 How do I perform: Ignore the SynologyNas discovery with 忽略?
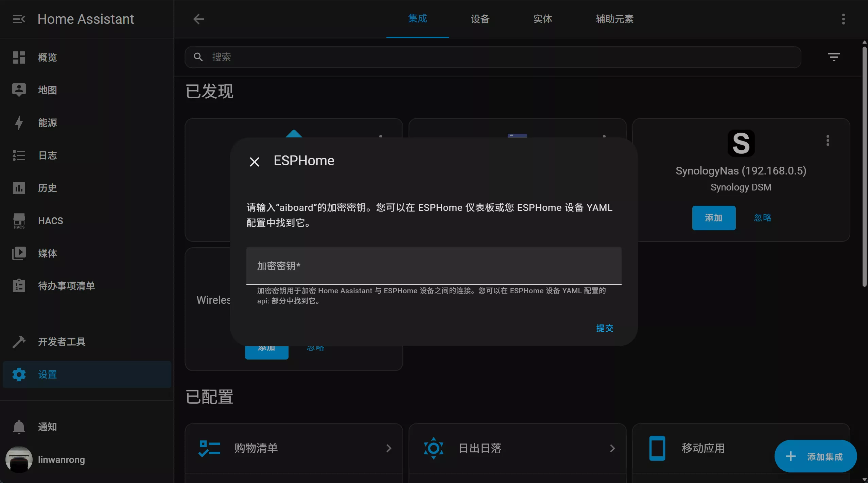click(x=762, y=218)
